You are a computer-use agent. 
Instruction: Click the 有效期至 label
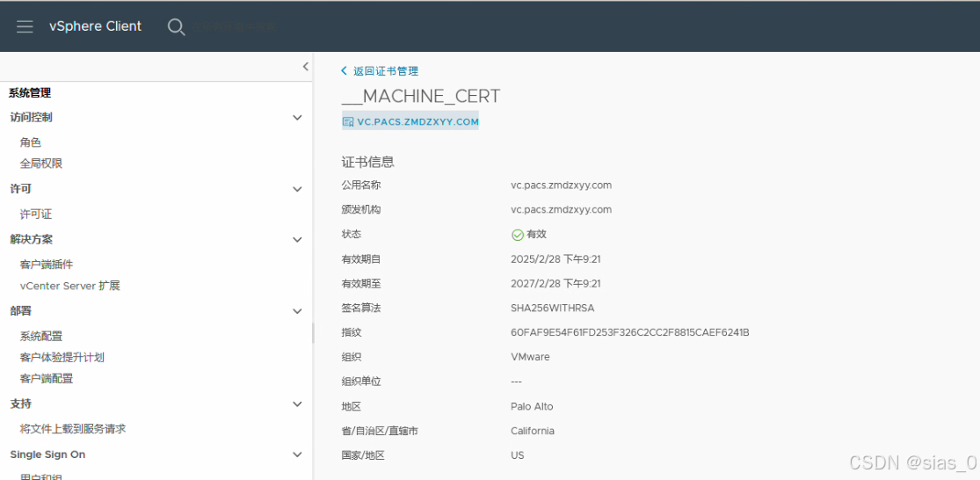pos(361,284)
